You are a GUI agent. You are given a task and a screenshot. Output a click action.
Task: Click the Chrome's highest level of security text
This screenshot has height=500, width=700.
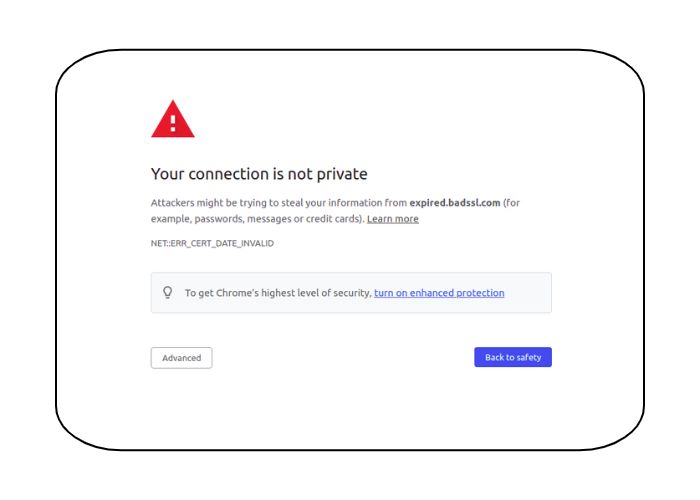[x=293, y=293]
